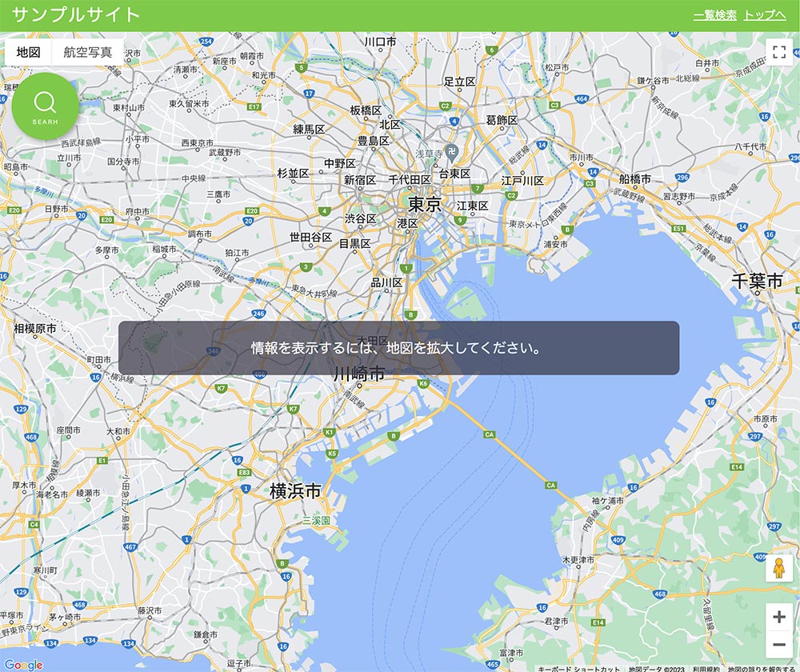Click the 藤沢市 label
Screen dimensions: 800x672
click(x=150, y=610)
